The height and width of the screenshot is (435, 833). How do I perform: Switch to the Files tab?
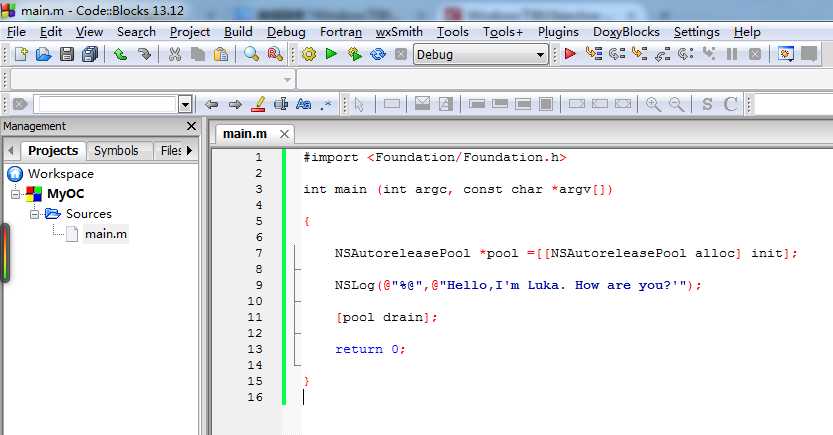coord(171,151)
